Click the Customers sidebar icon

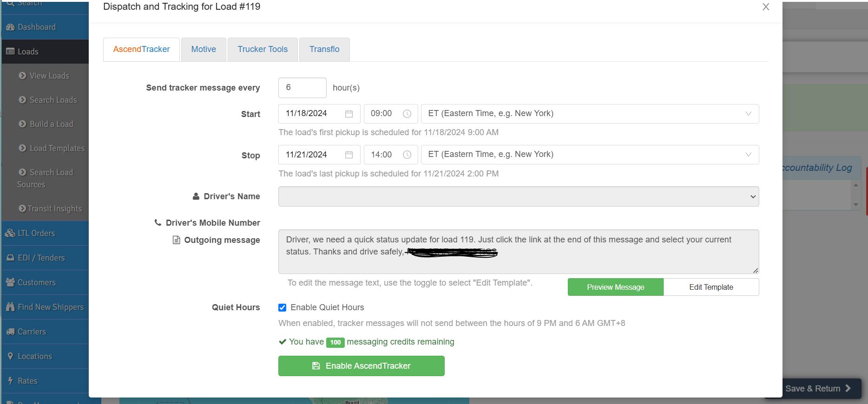(x=10, y=282)
